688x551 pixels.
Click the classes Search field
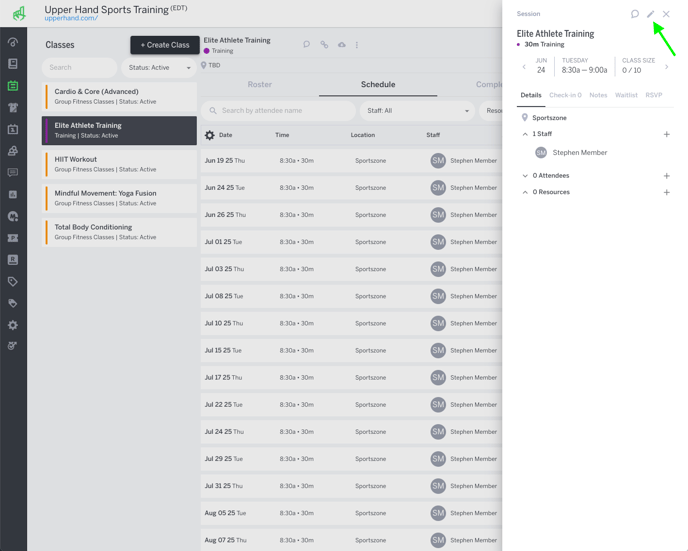click(79, 68)
